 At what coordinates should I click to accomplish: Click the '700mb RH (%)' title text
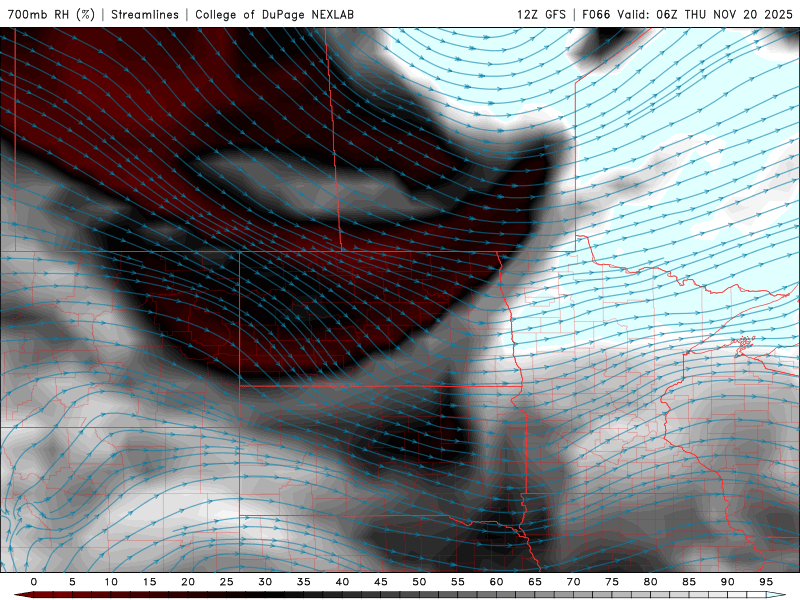[51, 14]
